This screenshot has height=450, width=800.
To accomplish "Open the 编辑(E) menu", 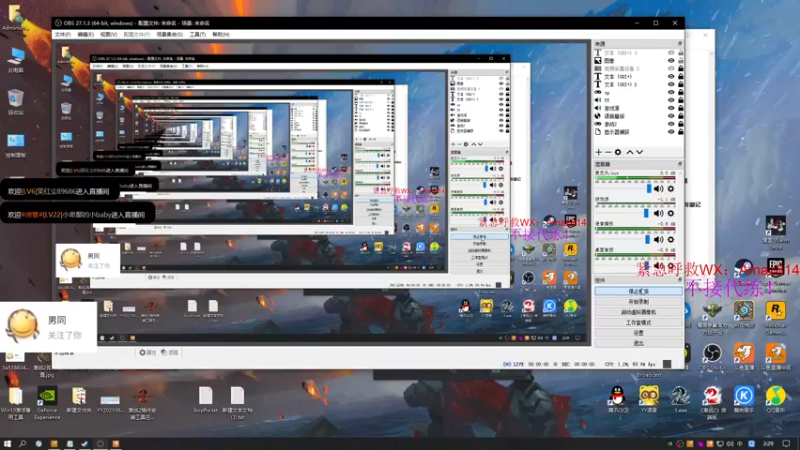I will (x=86, y=35).
